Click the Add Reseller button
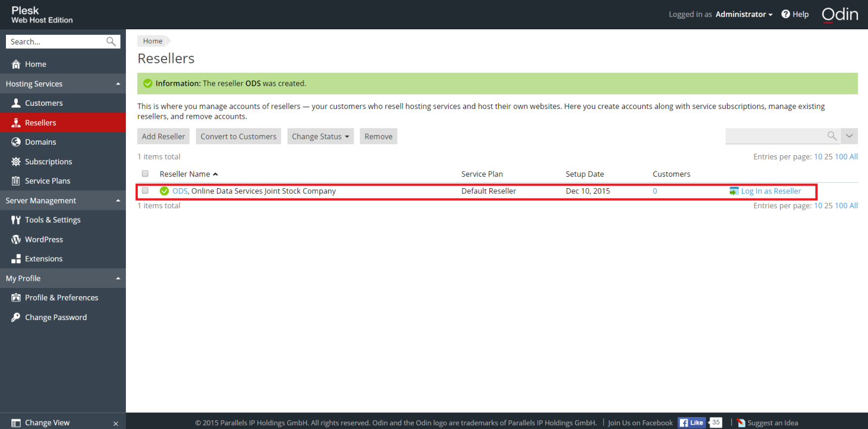This screenshot has height=429, width=868. [163, 137]
